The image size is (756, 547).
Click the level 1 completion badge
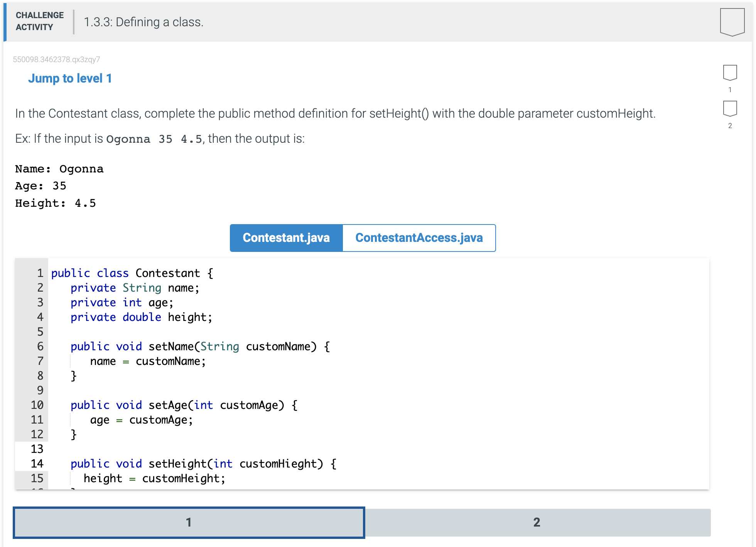tap(730, 73)
